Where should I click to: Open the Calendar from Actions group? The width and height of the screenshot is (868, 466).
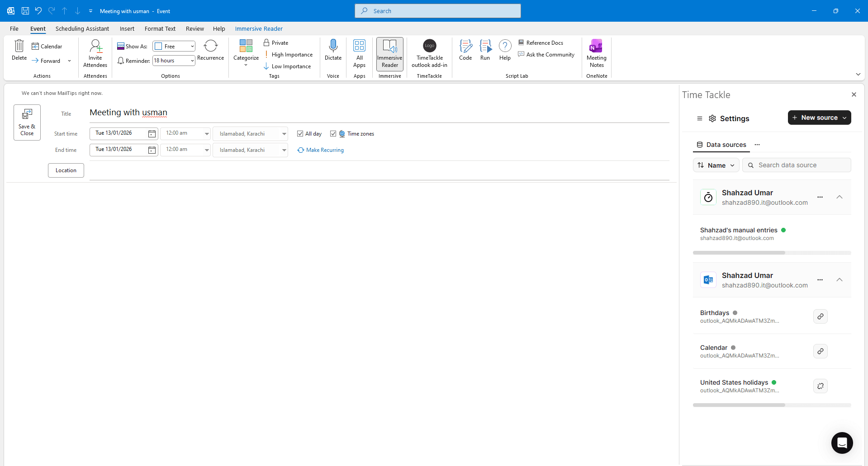[47, 46]
